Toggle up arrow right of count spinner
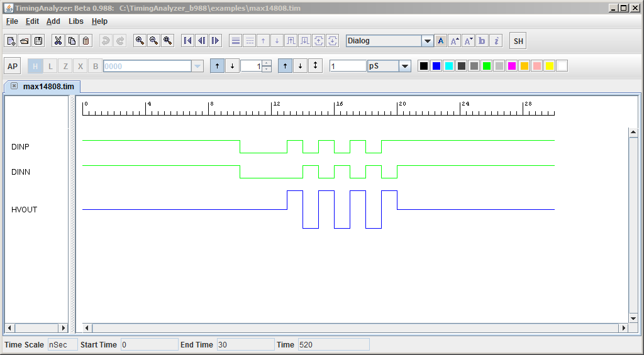This screenshot has height=355, width=644. pos(285,66)
